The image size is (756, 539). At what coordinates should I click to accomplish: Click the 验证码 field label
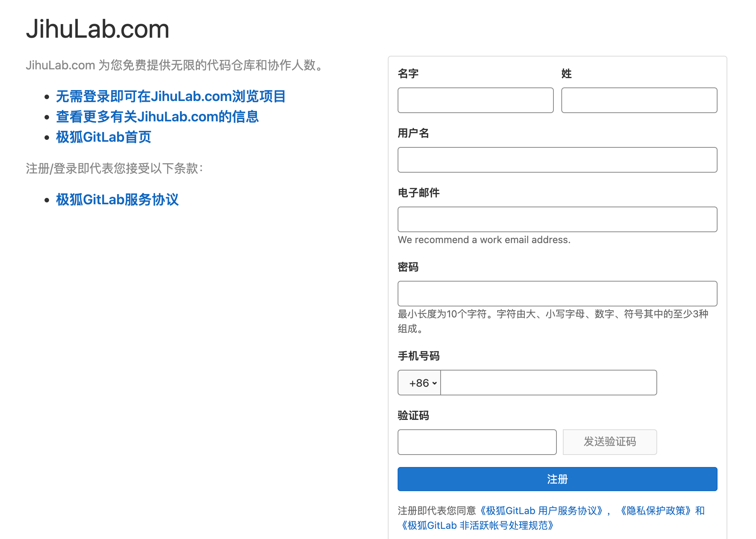tap(413, 415)
